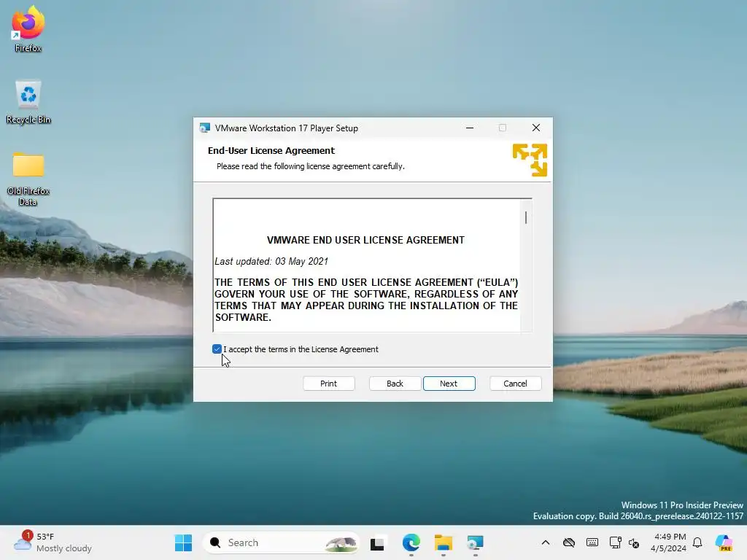Select the 'Last updated: 03 May 2021' line
Image resolution: width=747 pixels, height=560 pixels.
(x=271, y=262)
